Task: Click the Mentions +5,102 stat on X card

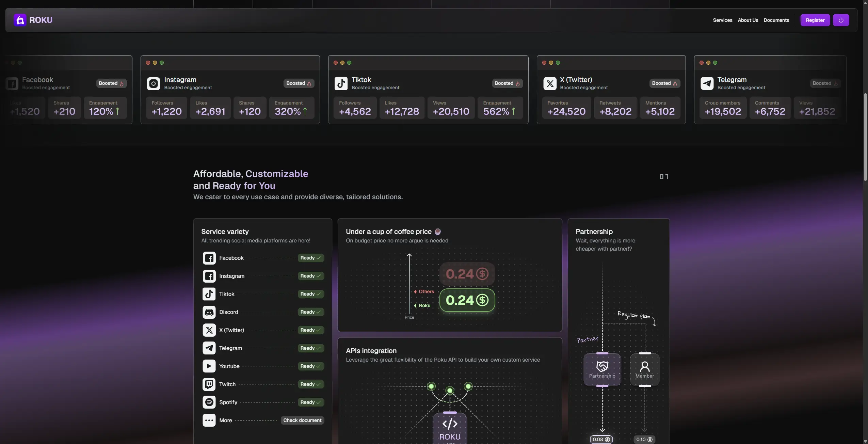Action: [660, 108]
